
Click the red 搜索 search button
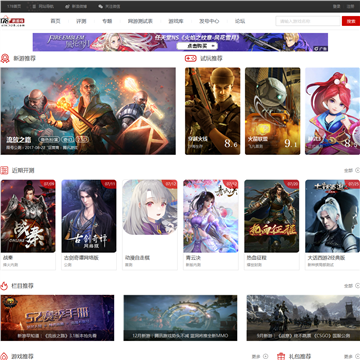(x=351, y=21)
